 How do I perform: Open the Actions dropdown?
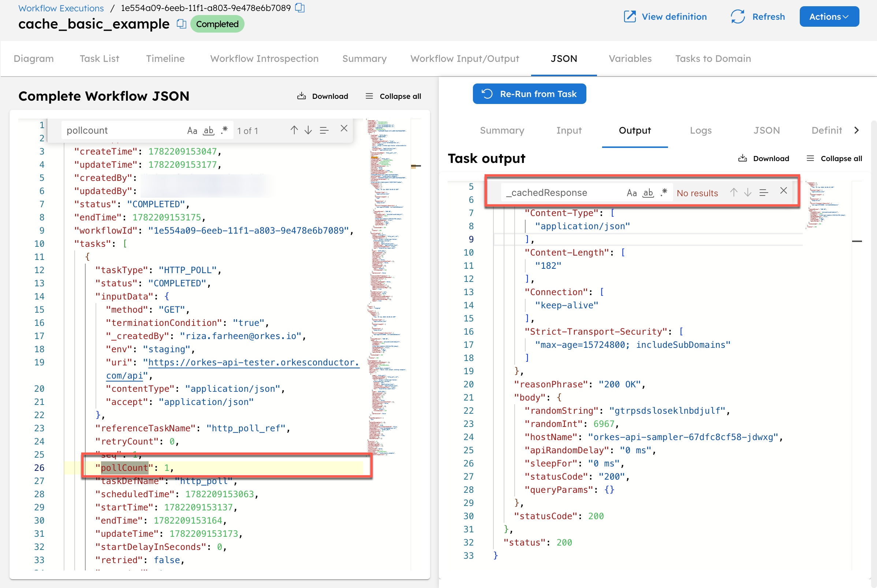[829, 16]
